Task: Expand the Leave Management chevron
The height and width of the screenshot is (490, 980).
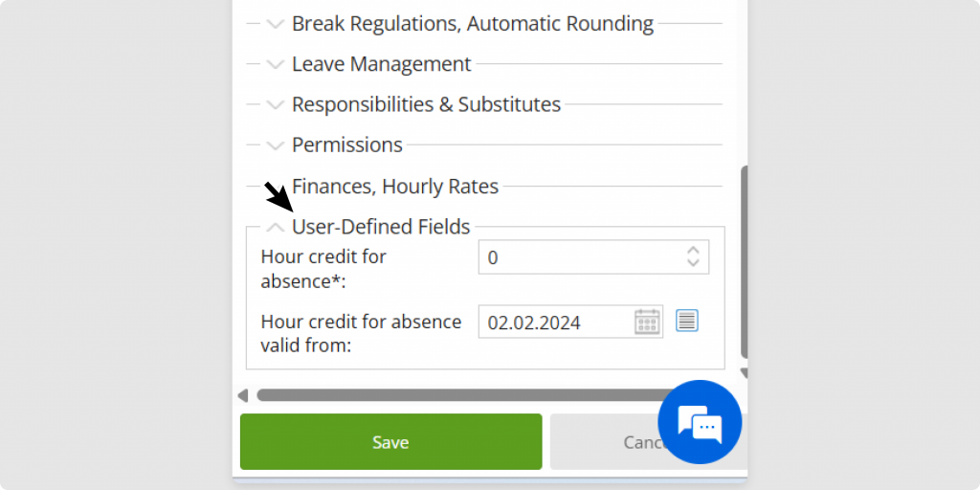Action: 276,64
